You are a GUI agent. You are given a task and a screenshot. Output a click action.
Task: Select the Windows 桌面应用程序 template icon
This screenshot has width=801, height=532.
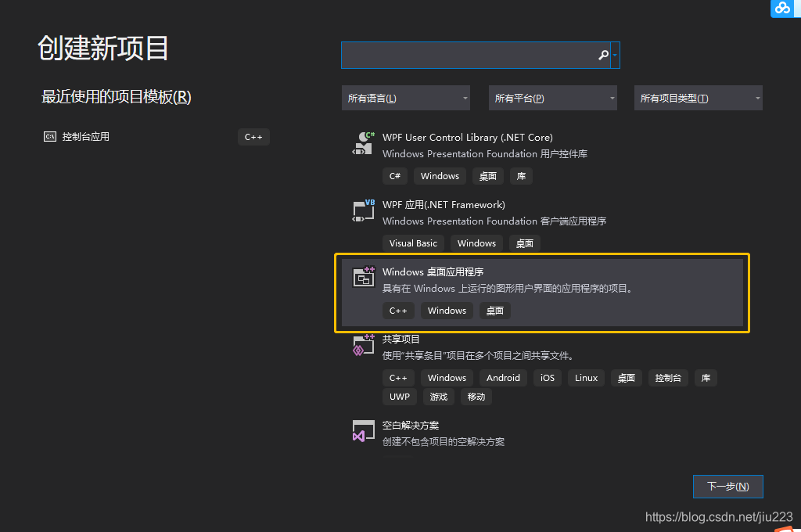(363, 277)
